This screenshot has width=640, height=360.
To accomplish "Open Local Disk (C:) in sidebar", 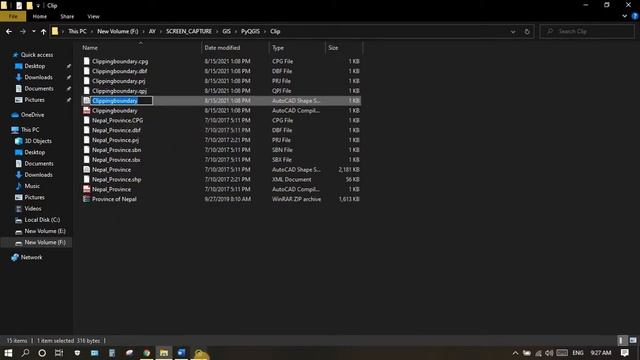I will pos(42,220).
